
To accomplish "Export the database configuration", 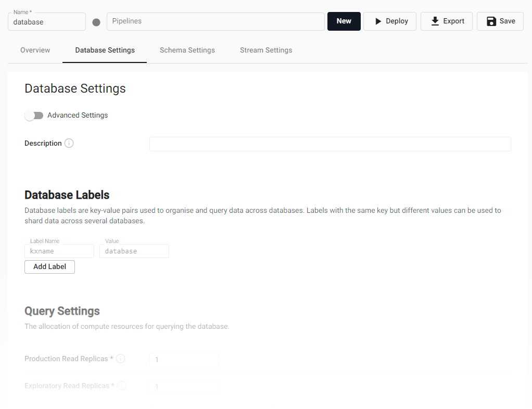I will [x=447, y=21].
